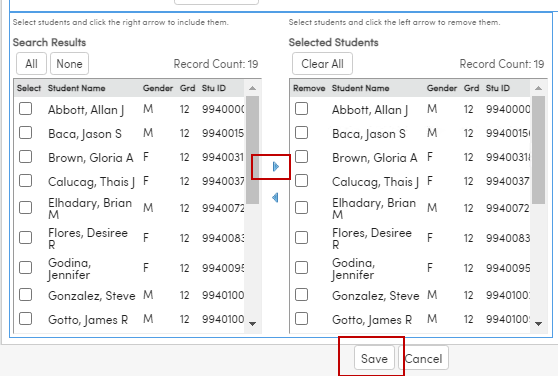Mark Calucag, Thais J for removal
This screenshot has height=376, width=558.
coord(301,181)
